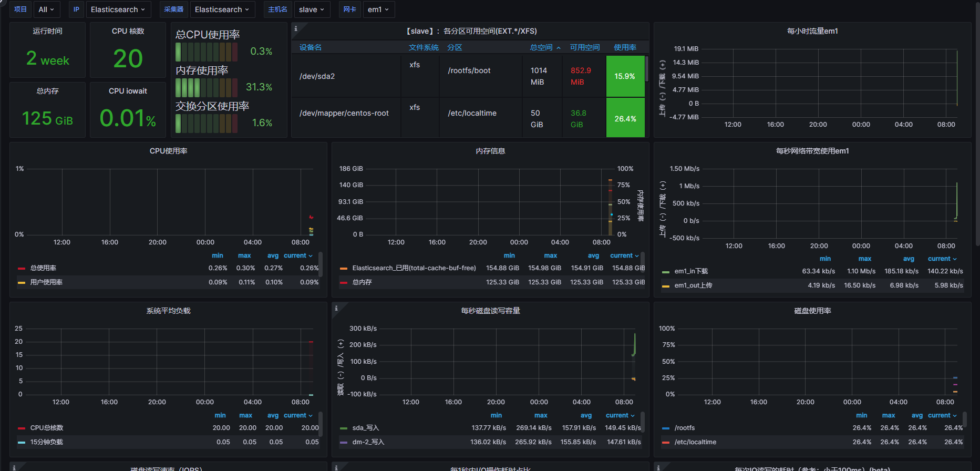The width and height of the screenshot is (980, 471).
Task: Click info icon on 每秒磁盘读写容量 panel
Action: pyautogui.click(x=336, y=308)
